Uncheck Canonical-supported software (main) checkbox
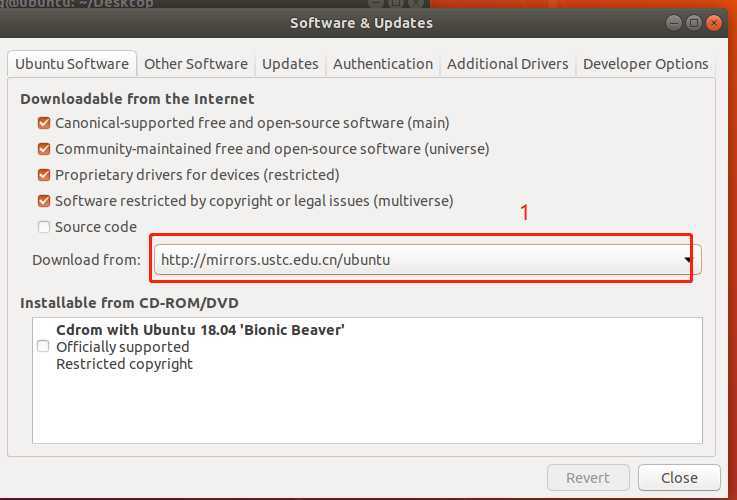The height and width of the screenshot is (500, 737). 44,123
